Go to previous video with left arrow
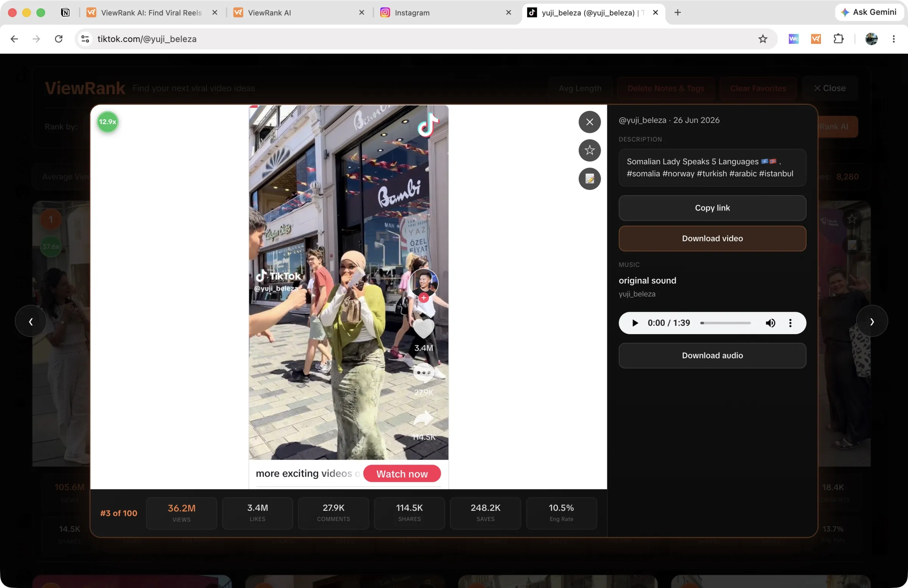This screenshot has height=588, width=908. (x=31, y=321)
